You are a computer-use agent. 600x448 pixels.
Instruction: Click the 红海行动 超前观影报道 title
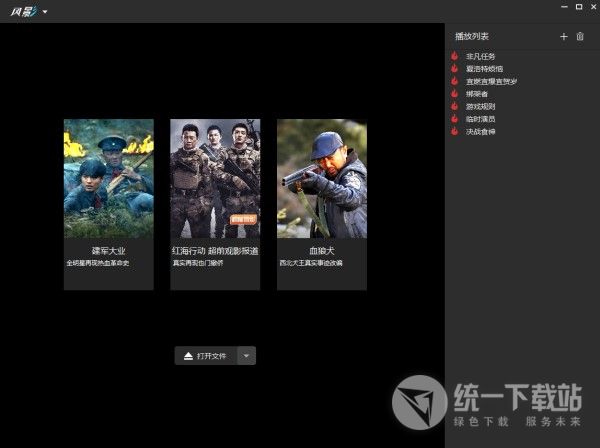click(215, 251)
